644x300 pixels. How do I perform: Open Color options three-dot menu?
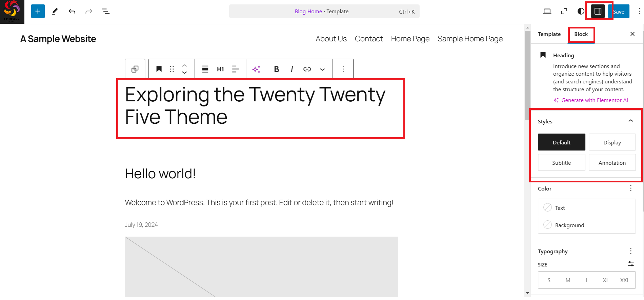pyautogui.click(x=631, y=188)
